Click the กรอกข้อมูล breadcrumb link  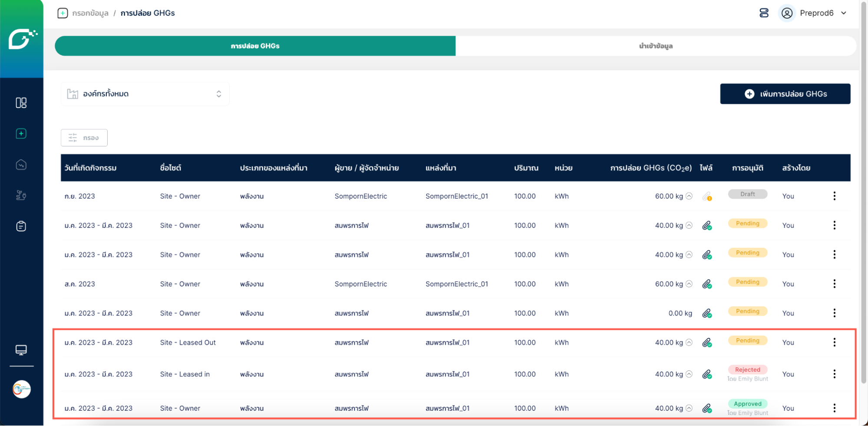point(90,13)
